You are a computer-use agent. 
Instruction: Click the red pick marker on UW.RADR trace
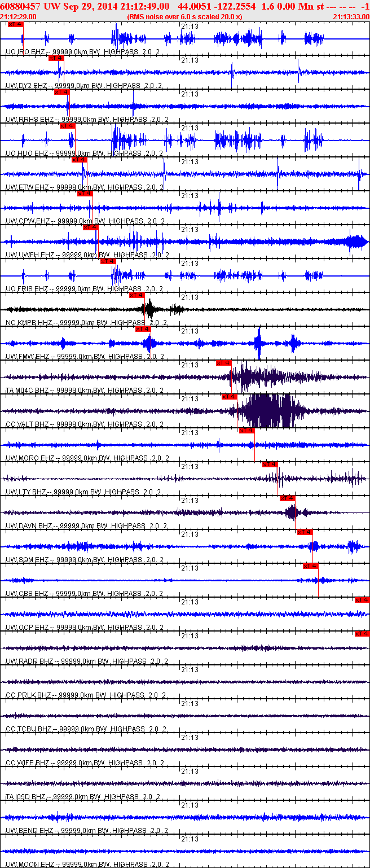[362, 634]
